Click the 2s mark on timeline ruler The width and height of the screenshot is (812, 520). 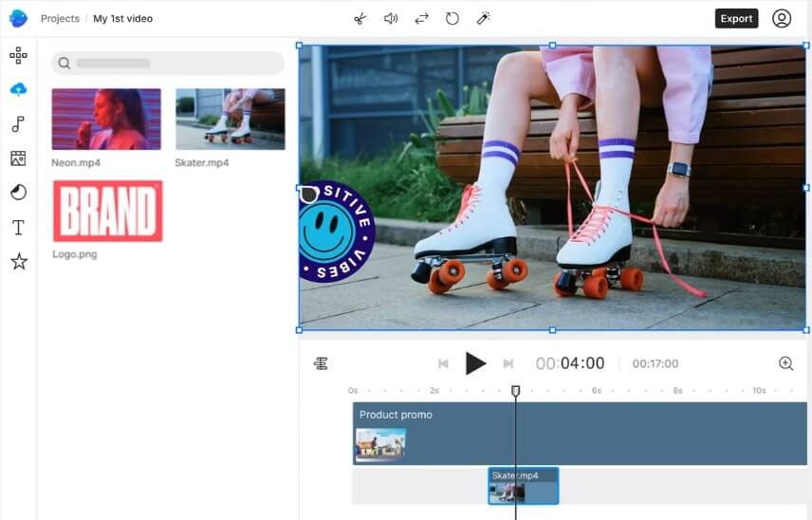pos(434,391)
